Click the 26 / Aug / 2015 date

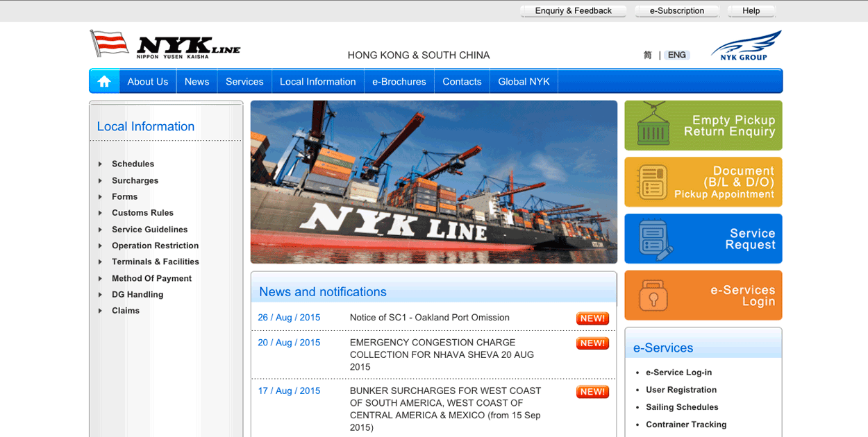click(x=289, y=318)
